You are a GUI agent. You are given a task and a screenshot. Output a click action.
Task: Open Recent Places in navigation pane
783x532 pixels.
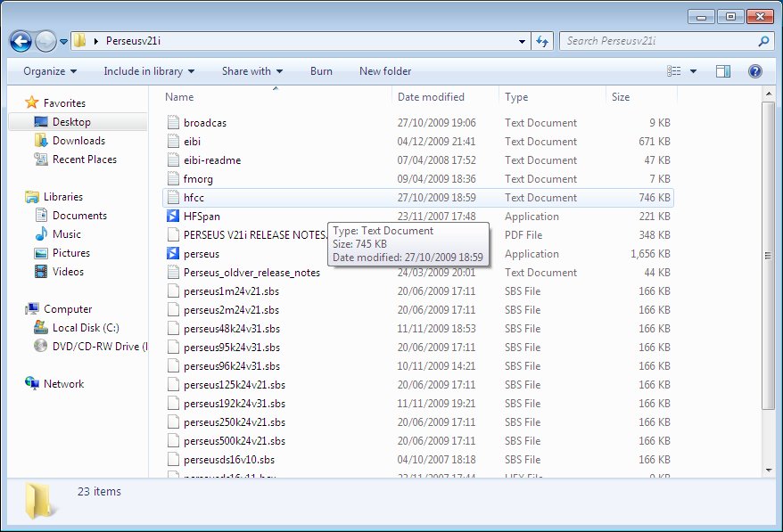click(85, 160)
